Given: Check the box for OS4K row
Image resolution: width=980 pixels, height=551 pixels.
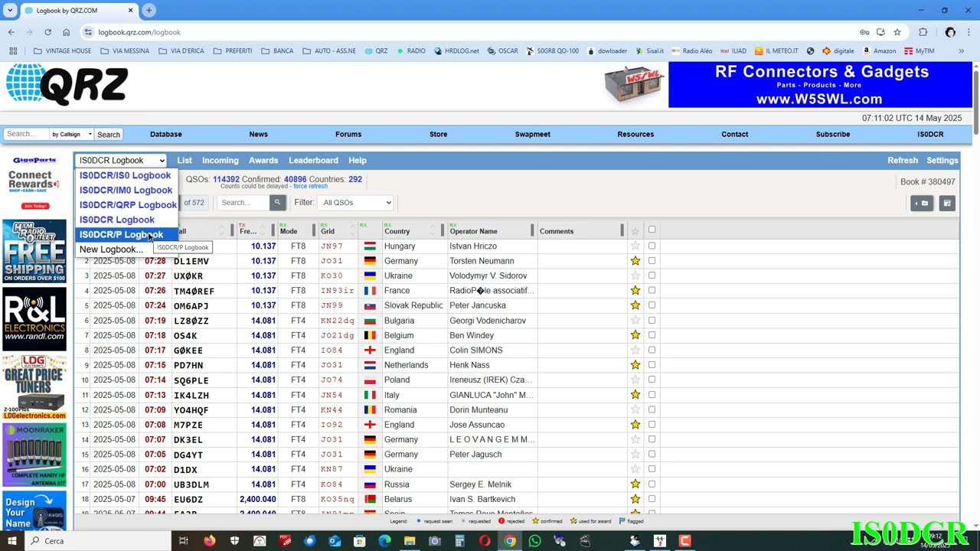Looking at the screenshot, I should click(x=652, y=335).
